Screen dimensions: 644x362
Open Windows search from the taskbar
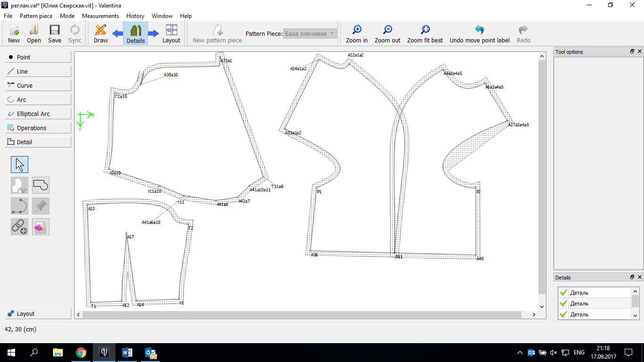pos(34,352)
